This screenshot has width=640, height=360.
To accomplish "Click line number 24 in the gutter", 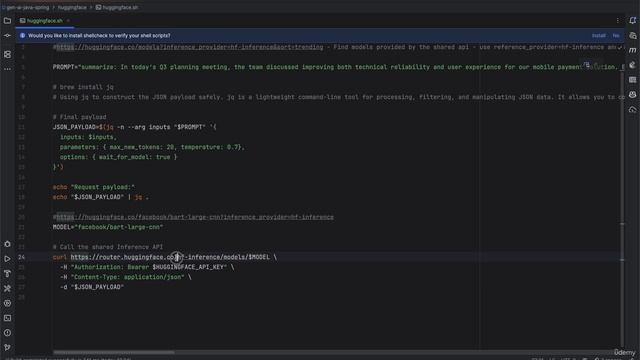I will tap(21, 257).
